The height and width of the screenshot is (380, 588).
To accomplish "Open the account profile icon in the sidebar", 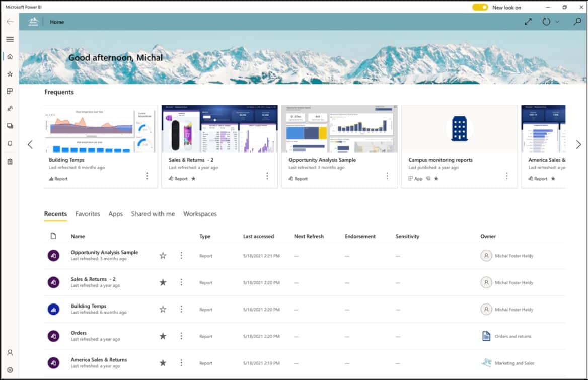I will tap(10, 353).
